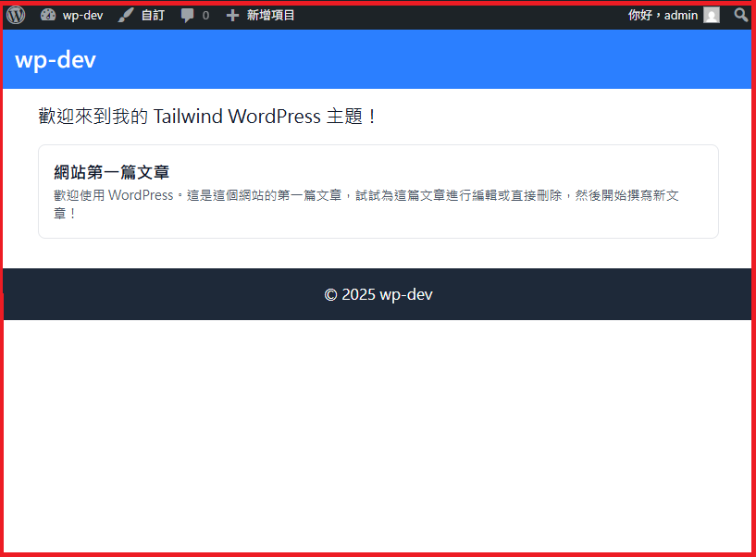
Task: Open the WordPress logo menu
Action: (x=16, y=15)
